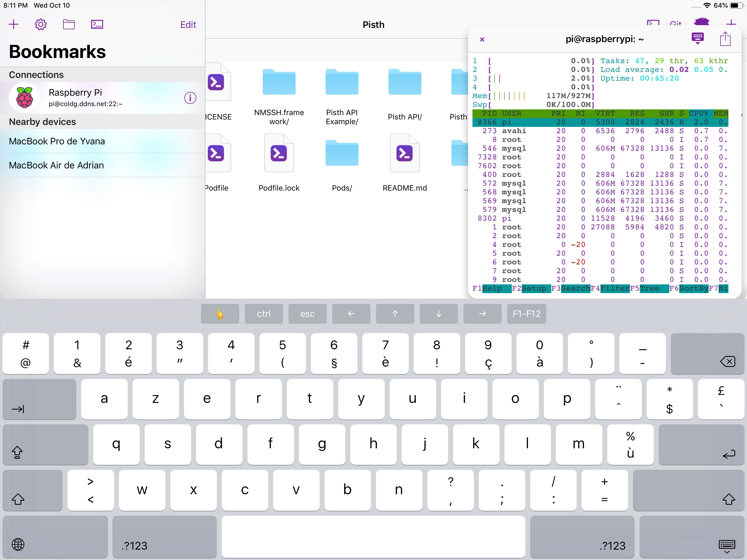Select htop process row 8302 pi
Viewport: 747px width, 560px height.
[600, 218]
